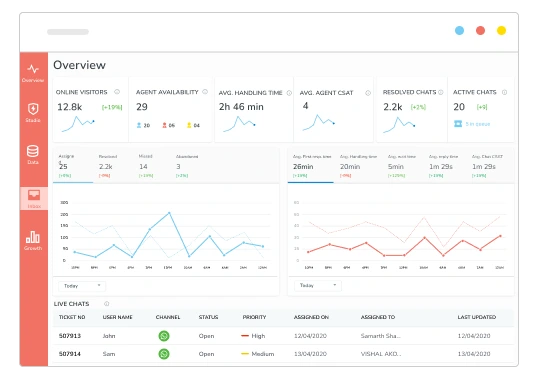Click the 5 in queue link

point(478,124)
